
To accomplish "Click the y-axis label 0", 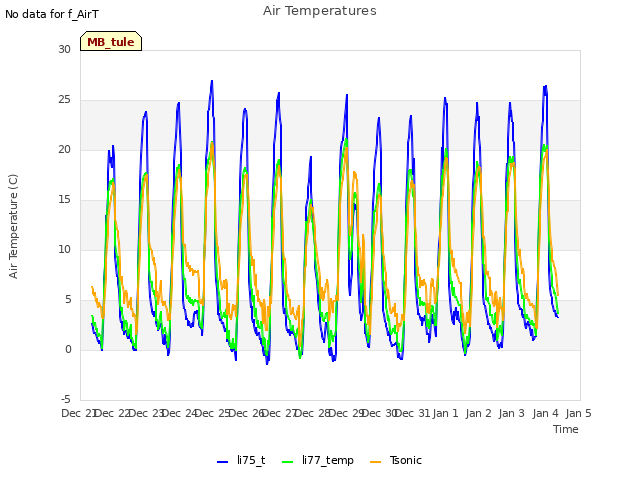I will point(68,349).
